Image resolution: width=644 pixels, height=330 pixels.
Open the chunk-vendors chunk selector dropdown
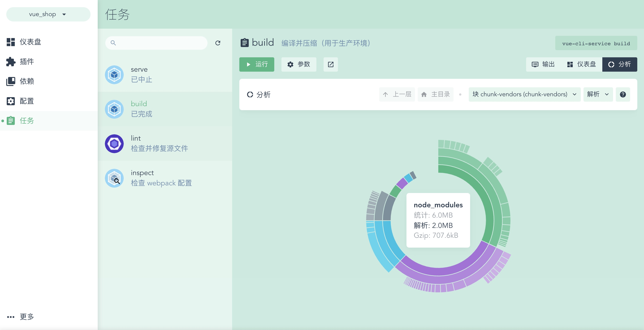click(x=525, y=94)
